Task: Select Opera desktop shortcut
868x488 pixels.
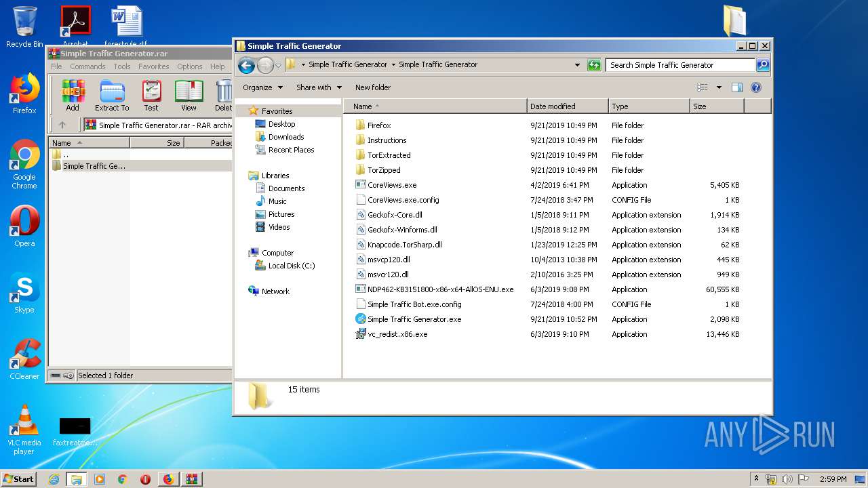Action: 24,227
